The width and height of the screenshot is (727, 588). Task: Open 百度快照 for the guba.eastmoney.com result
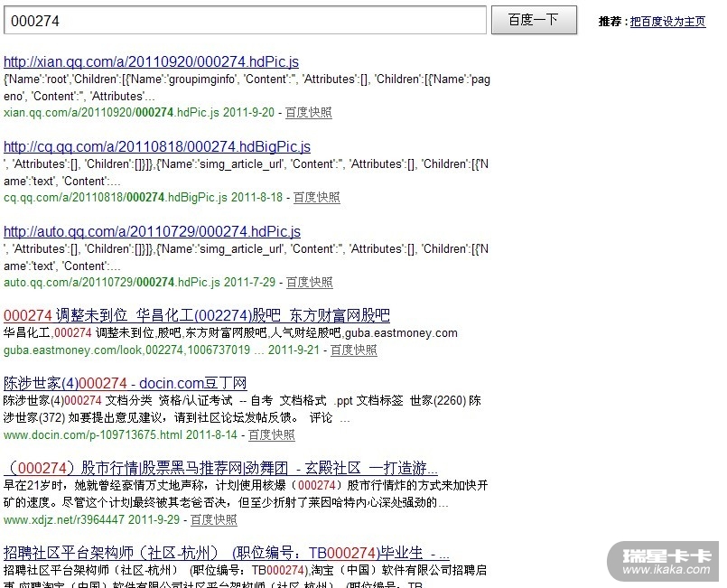[x=353, y=350]
